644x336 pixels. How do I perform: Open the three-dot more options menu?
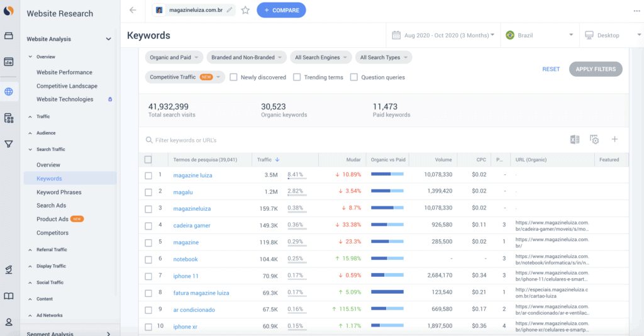coord(637,11)
